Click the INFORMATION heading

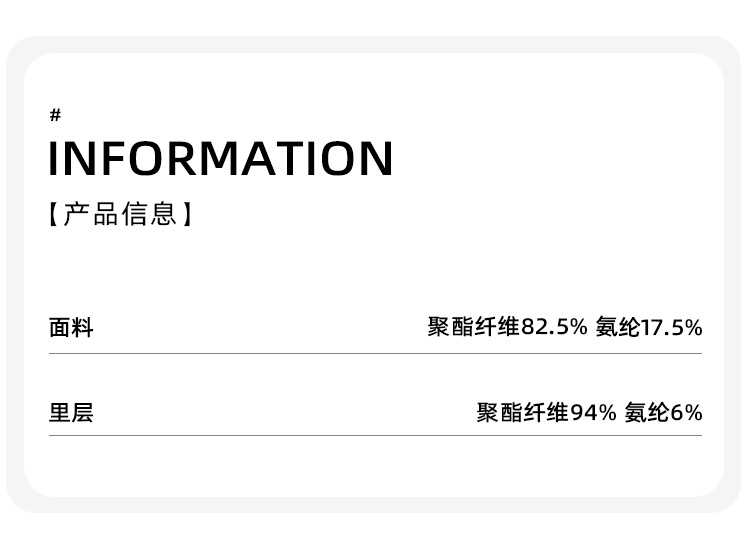coord(221,159)
